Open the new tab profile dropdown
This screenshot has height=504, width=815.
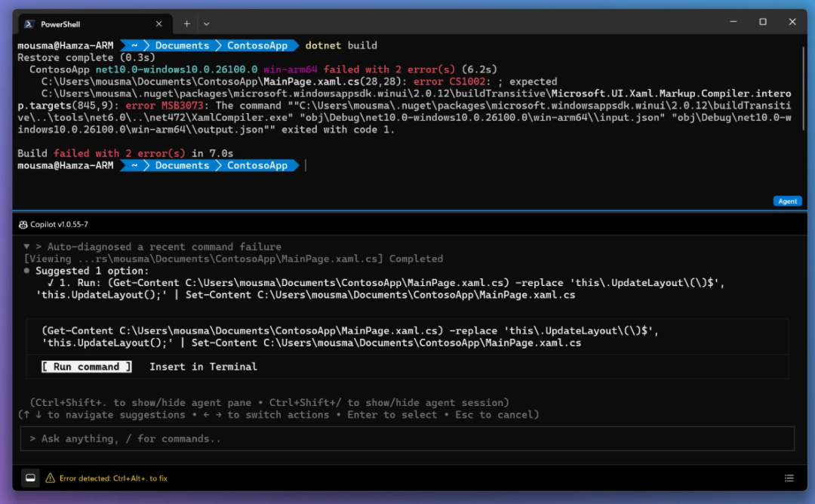[x=206, y=24]
